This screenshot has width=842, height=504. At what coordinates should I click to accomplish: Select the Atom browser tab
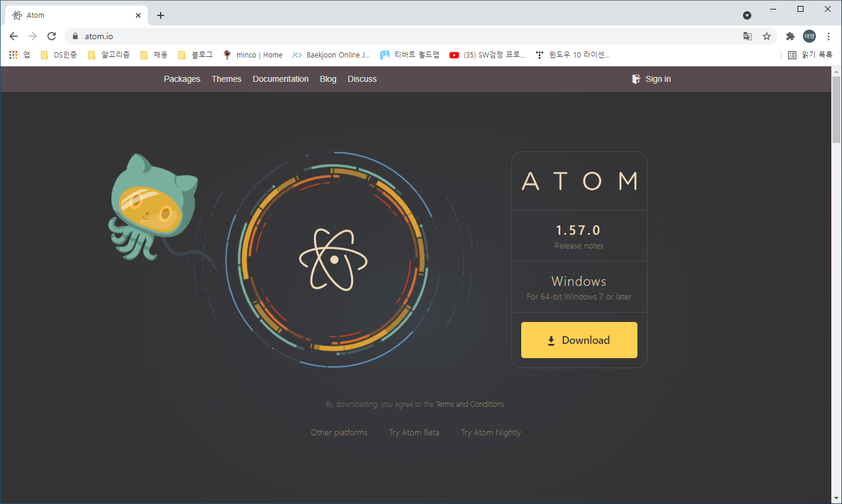(x=76, y=15)
